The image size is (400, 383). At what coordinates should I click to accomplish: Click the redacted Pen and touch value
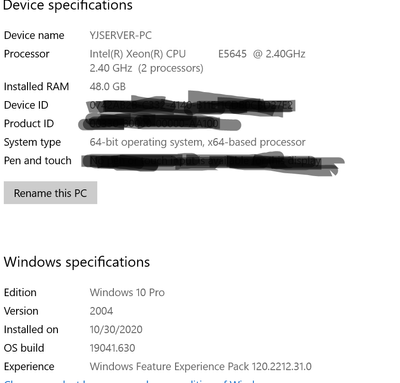point(213,163)
